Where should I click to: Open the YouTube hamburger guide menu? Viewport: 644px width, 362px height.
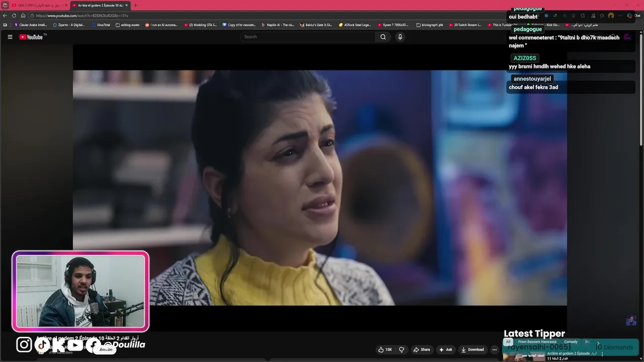(10, 37)
